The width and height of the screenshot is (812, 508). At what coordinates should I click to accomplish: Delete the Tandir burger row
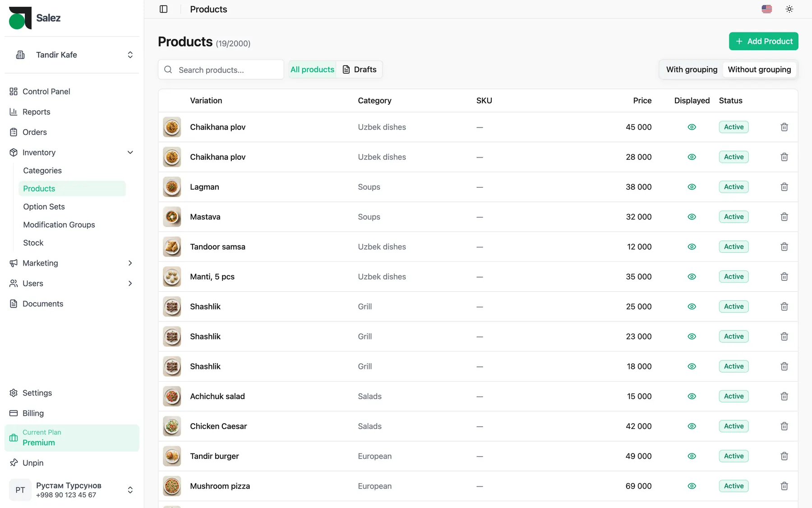pyautogui.click(x=784, y=456)
